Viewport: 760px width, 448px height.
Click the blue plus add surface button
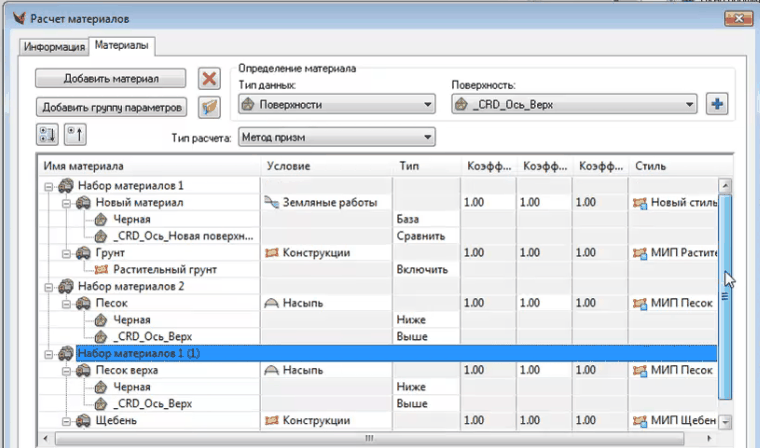[716, 104]
